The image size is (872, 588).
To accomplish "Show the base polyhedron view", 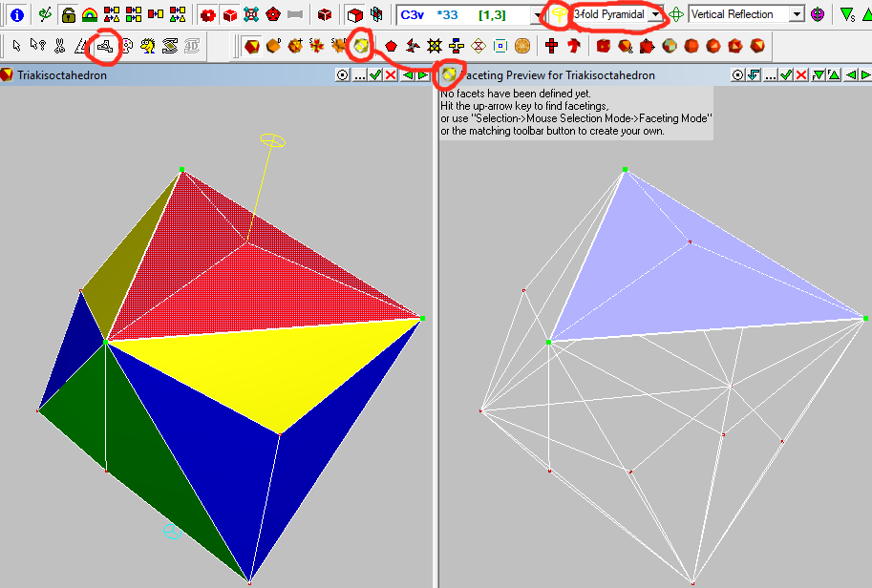I will (x=251, y=46).
